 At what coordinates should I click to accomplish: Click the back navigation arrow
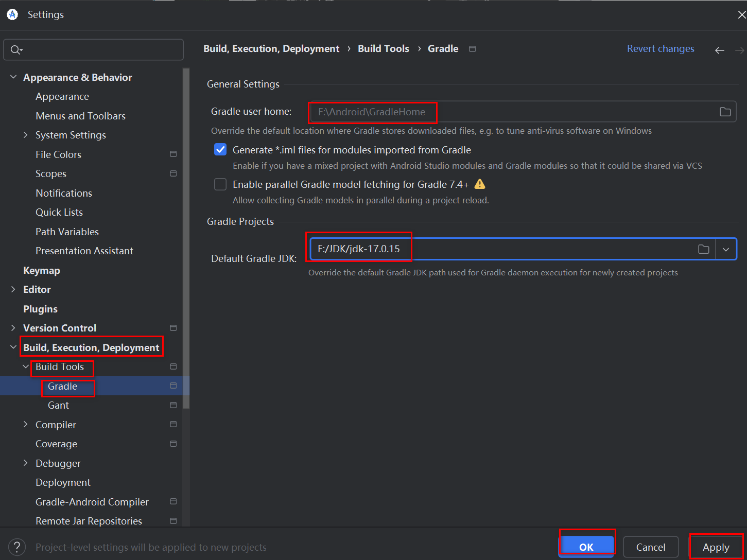pos(720,50)
